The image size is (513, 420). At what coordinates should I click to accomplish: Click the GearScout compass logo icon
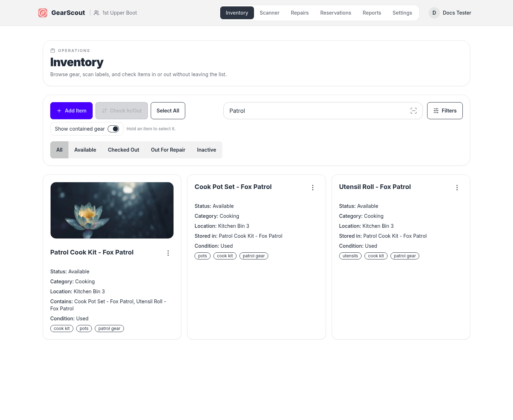point(43,13)
